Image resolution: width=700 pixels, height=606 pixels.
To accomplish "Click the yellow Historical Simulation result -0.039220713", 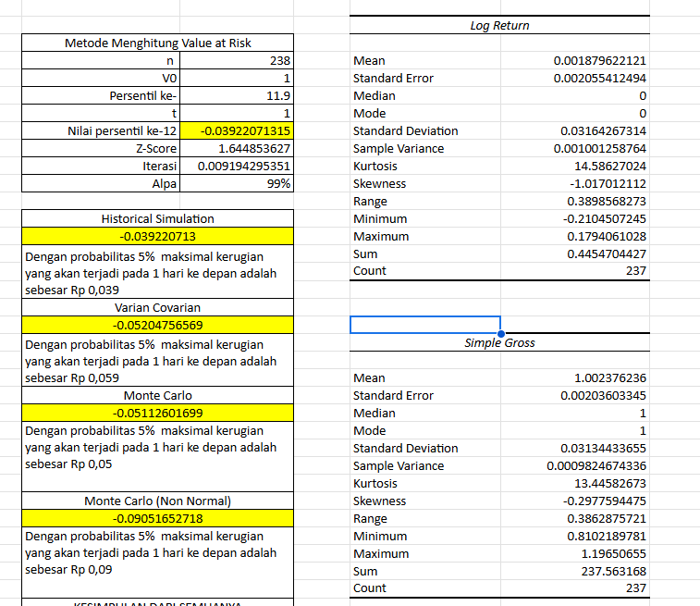I will [x=157, y=237].
